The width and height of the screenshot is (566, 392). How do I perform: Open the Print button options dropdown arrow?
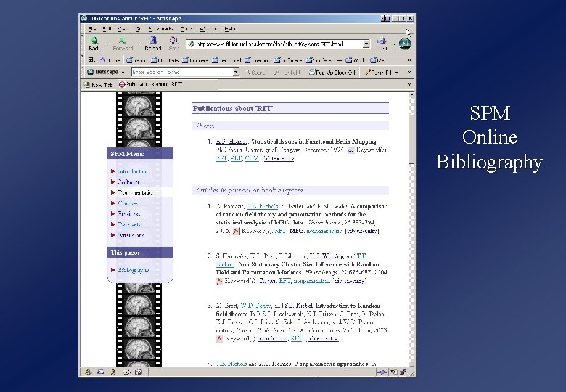394,44
